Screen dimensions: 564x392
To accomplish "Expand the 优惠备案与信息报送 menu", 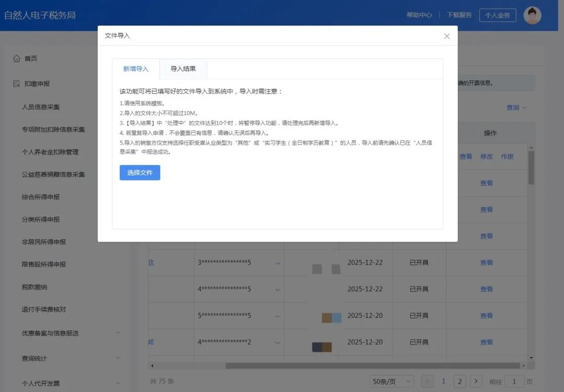I will [118, 333].
